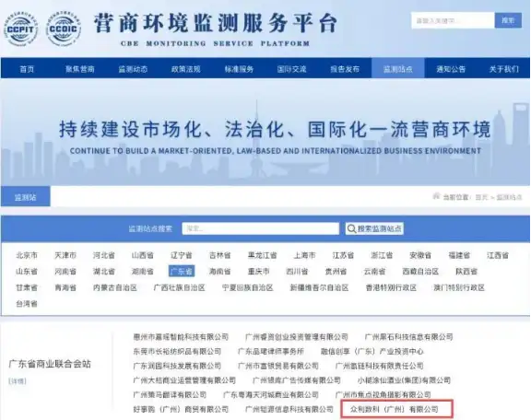Select 广东省 in the province list

182,272
